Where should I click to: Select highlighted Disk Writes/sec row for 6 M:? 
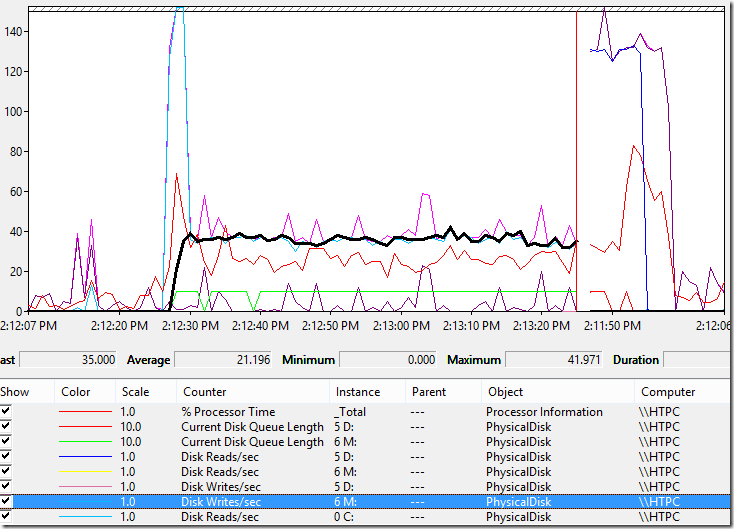[x=365, y=501]
